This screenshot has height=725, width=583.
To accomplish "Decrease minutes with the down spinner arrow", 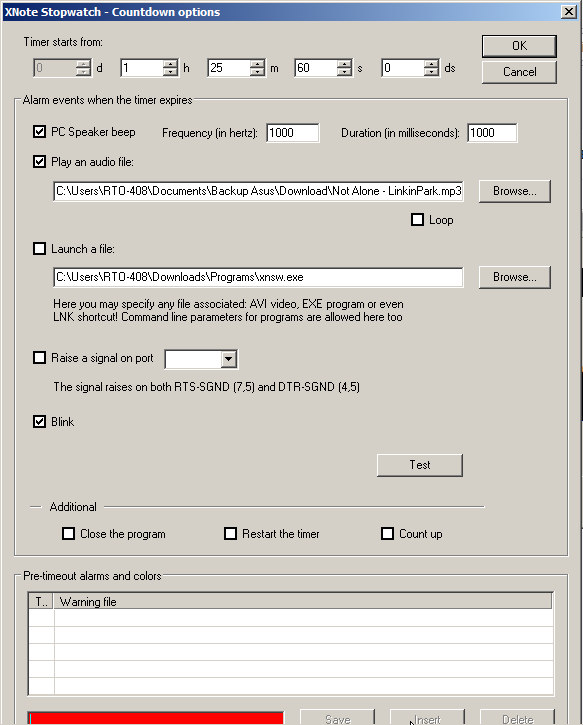I will [x=257, y=72].
